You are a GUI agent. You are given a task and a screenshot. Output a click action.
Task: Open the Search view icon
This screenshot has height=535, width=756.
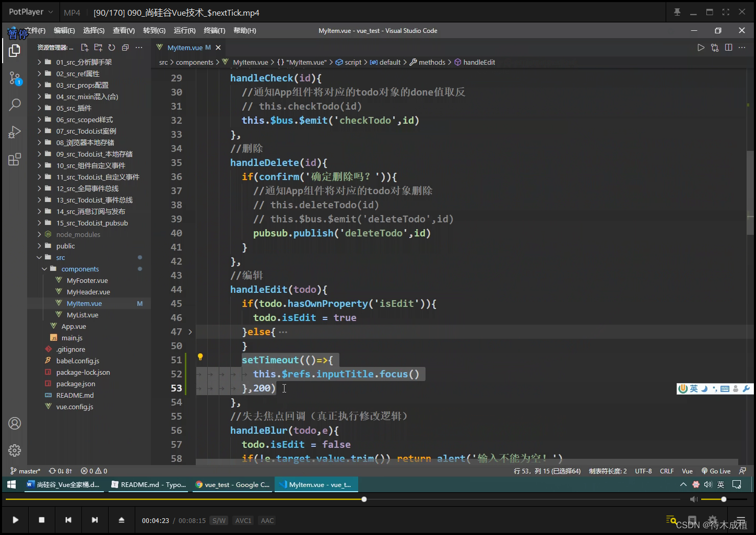coord(15,104)
